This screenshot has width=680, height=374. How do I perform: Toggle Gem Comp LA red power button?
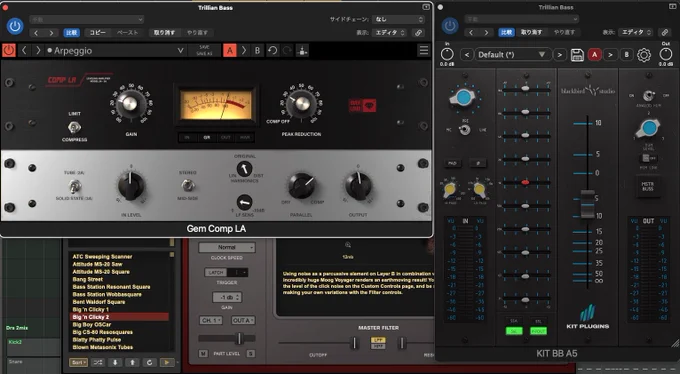[x=9, y=50]
